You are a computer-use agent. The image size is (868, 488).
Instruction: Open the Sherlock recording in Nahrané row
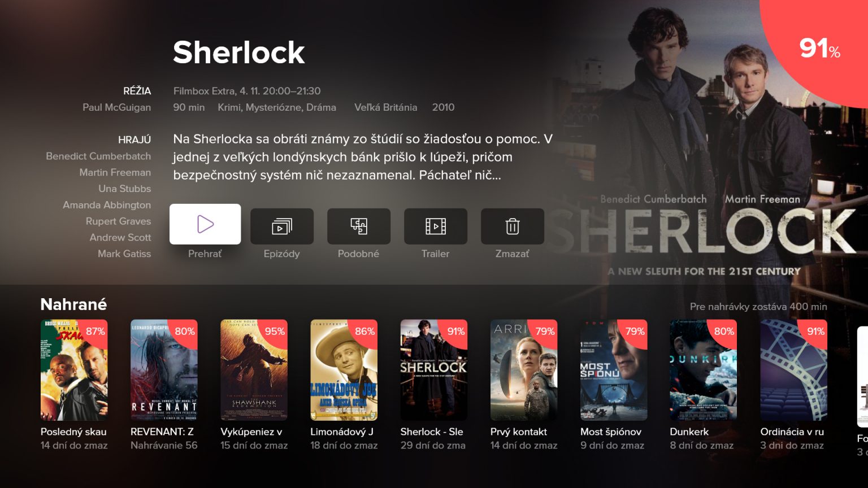pyautogui.click(x=433, y=370)
